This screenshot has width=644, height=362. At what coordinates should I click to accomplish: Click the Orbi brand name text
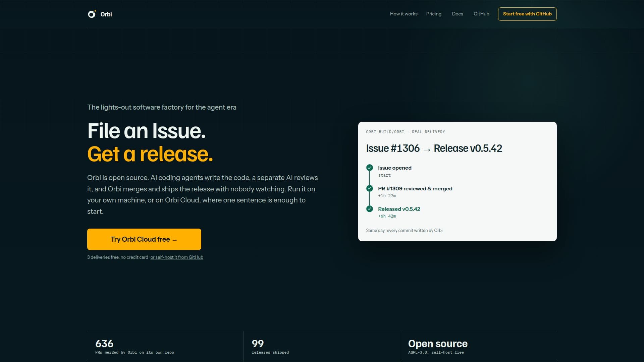pos(106,14)
